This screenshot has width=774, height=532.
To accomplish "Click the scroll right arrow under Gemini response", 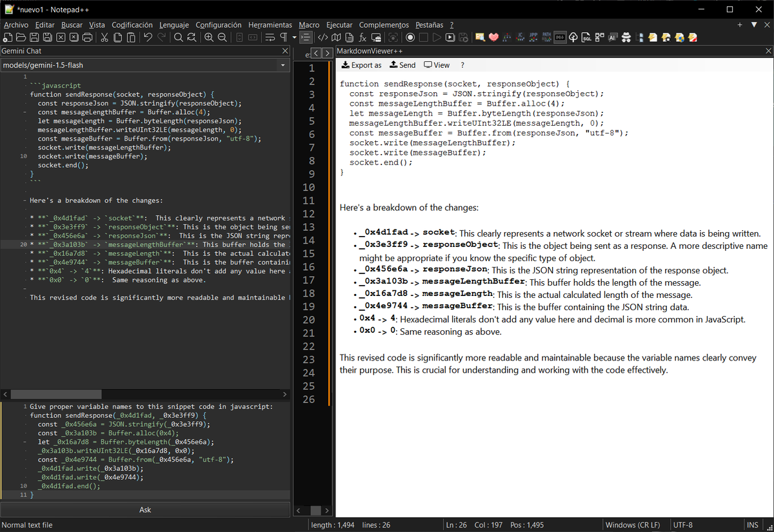I will point(284,393).
